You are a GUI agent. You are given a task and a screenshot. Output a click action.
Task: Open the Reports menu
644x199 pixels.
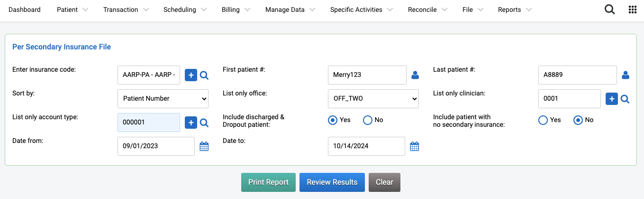click(x=515, y=9)
